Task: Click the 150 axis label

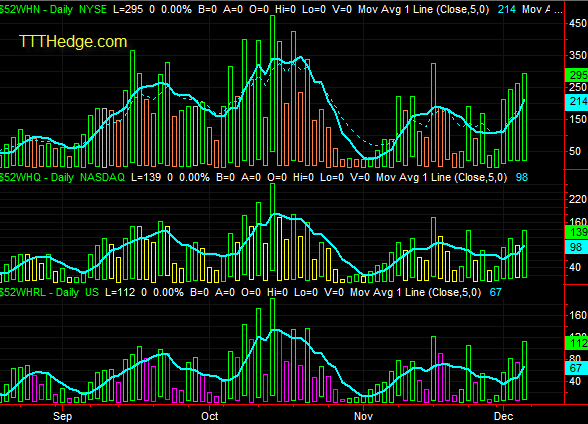Action: coord(578,119)
